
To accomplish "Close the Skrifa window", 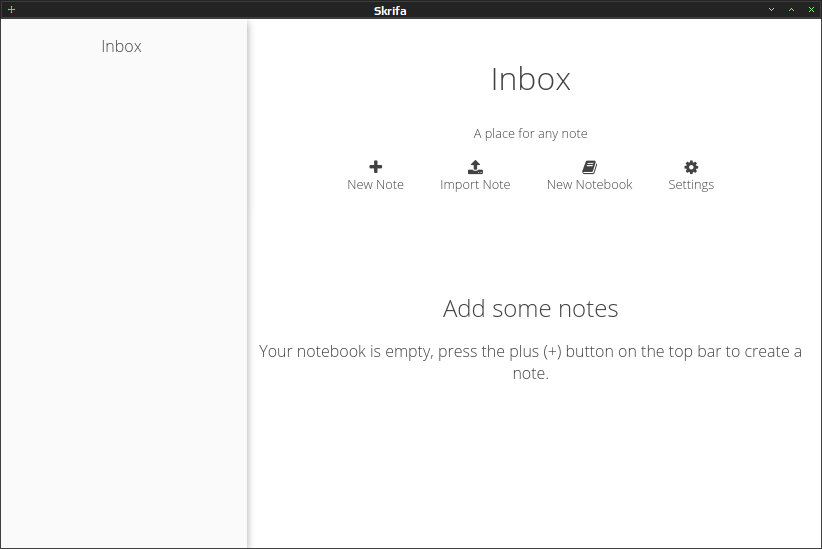I will [811, 9].
